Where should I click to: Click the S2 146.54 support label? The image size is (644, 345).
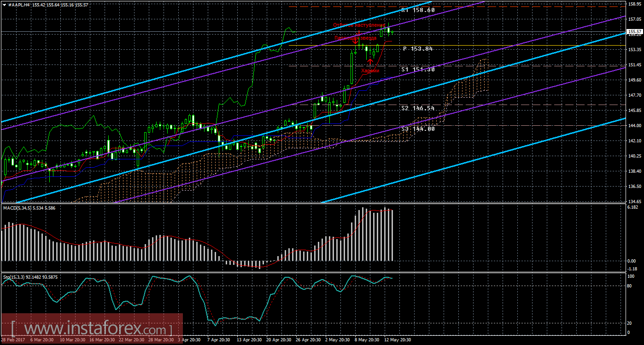418,108
